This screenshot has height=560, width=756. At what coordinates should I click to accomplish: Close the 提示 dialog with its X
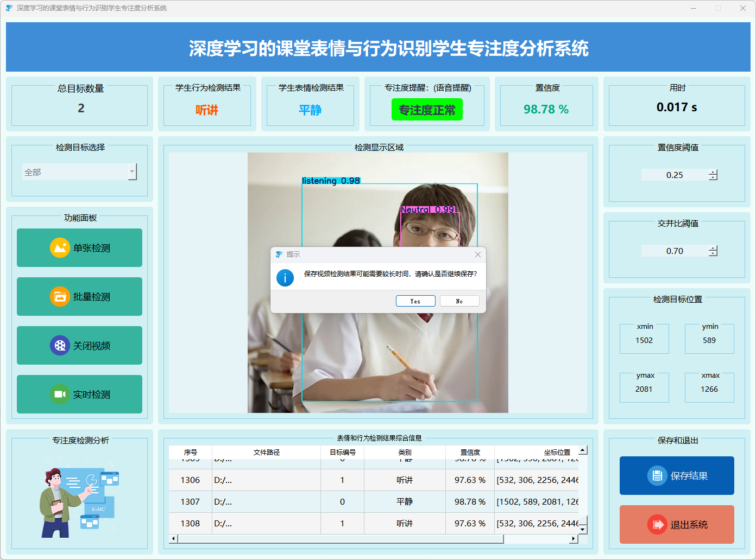[x=478, y=254]
